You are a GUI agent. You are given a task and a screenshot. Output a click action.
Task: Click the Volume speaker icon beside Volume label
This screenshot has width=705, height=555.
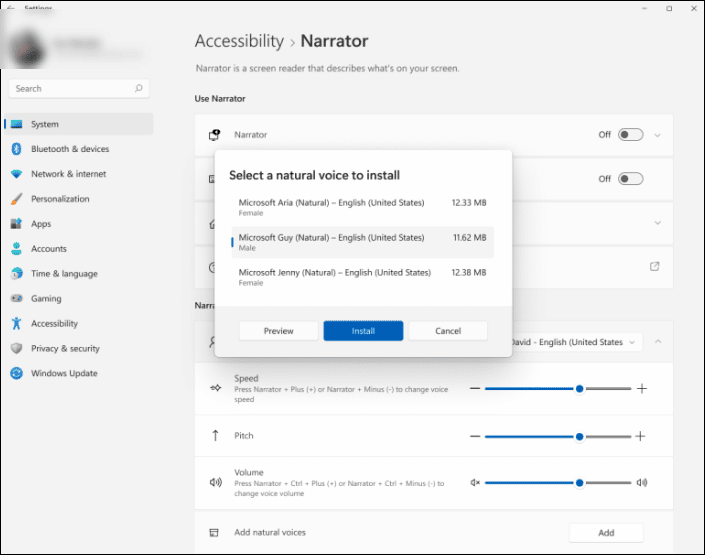coord(215,482)
